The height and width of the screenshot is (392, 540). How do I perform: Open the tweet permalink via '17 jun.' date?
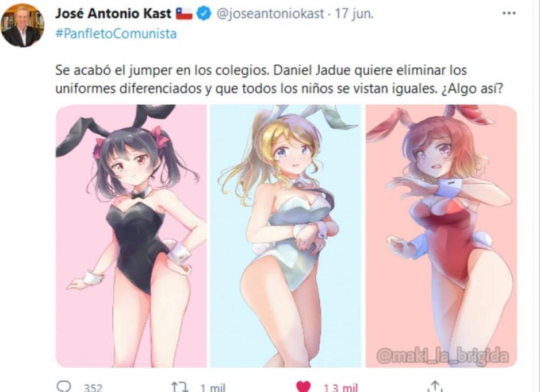[x=354, y=14]
